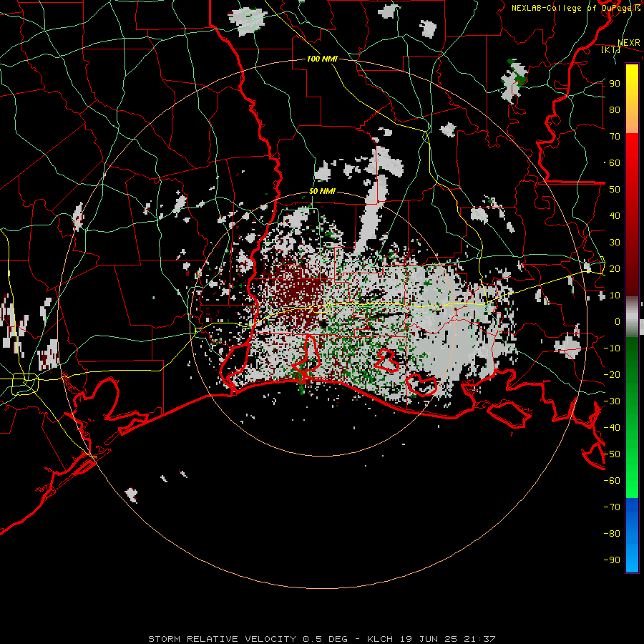Viewport: 644px width, 644px height.
Task: Select the -50 scale value
Action: point(612,454)
